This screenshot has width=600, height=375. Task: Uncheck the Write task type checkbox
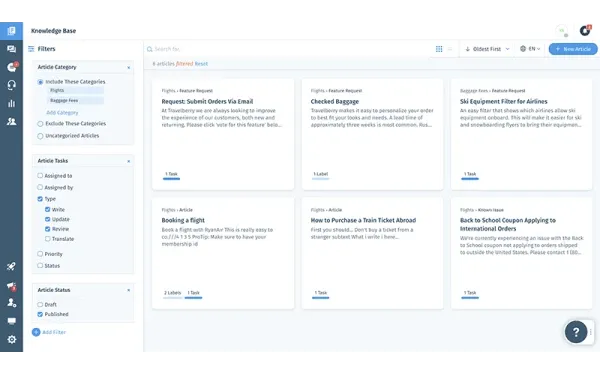[x=47, y=209]
